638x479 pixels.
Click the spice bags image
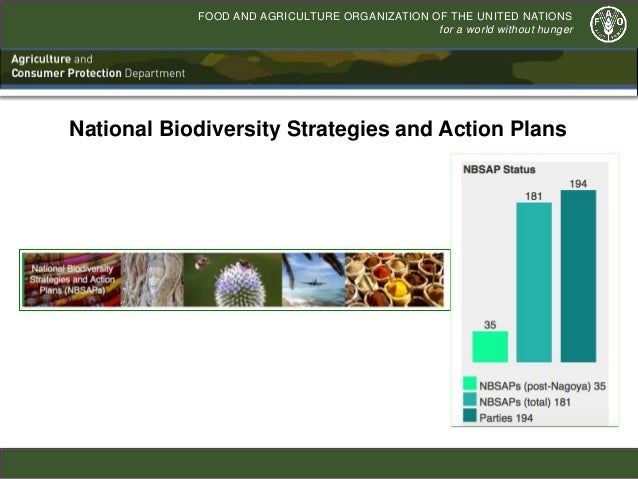[x=394, y=280]
